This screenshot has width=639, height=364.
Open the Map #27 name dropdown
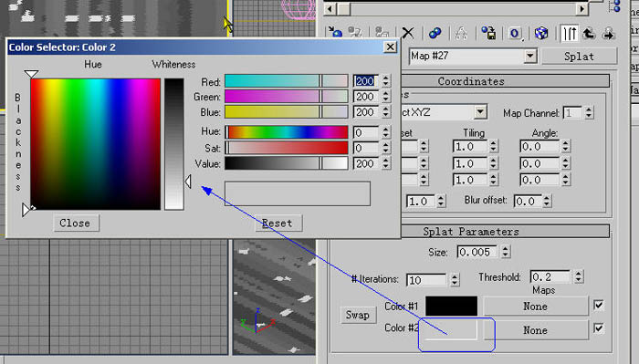point(529,56)
